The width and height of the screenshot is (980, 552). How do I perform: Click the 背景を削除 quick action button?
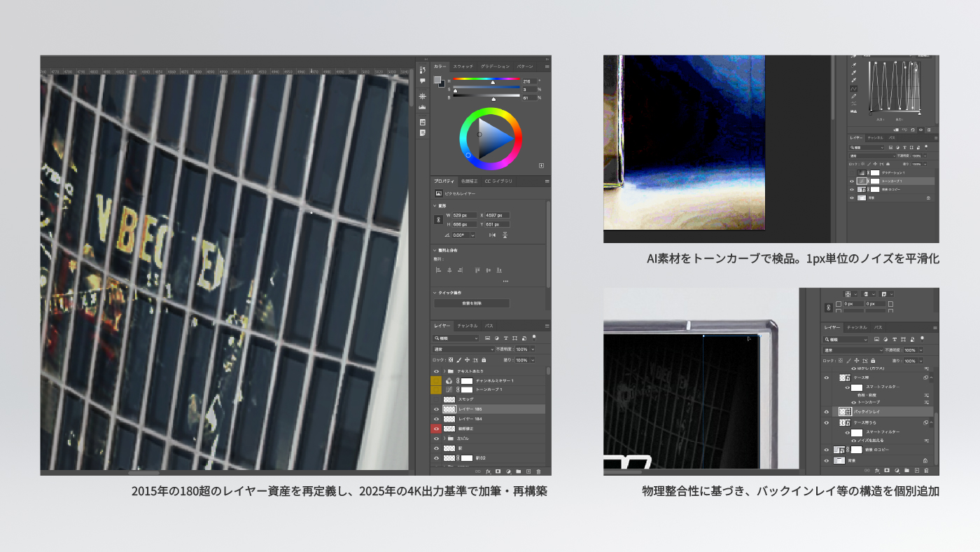tap(472, 303)
